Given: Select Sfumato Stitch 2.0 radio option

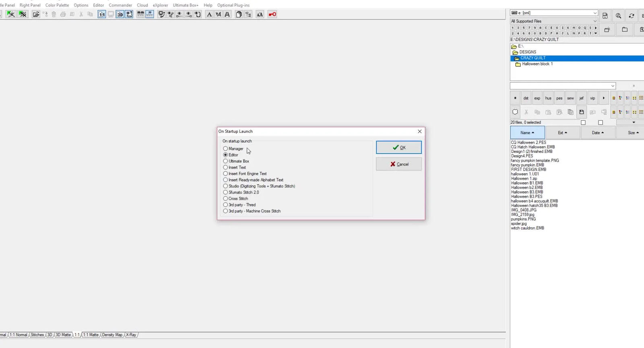Looking at the screenshot, I should [241, 192].
